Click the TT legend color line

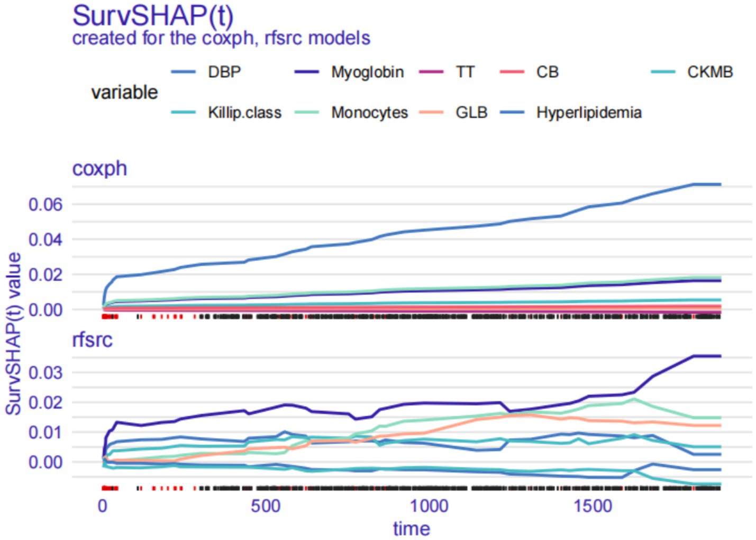(431, 72)
